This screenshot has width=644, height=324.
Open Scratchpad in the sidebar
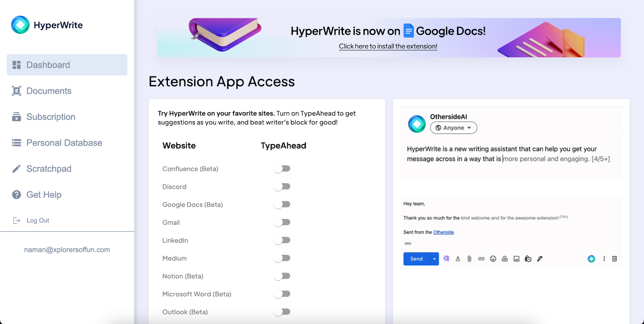pyautogui.click(x=67, y=169)
